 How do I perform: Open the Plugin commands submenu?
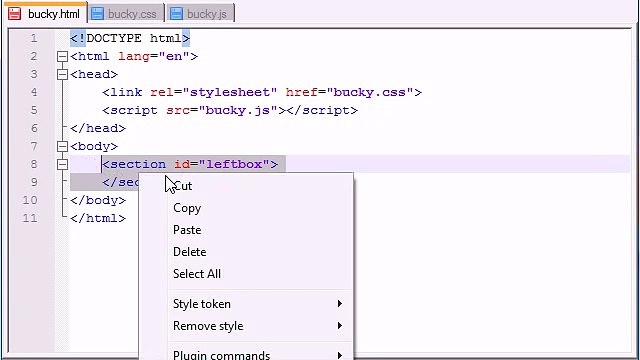[246, 354]
